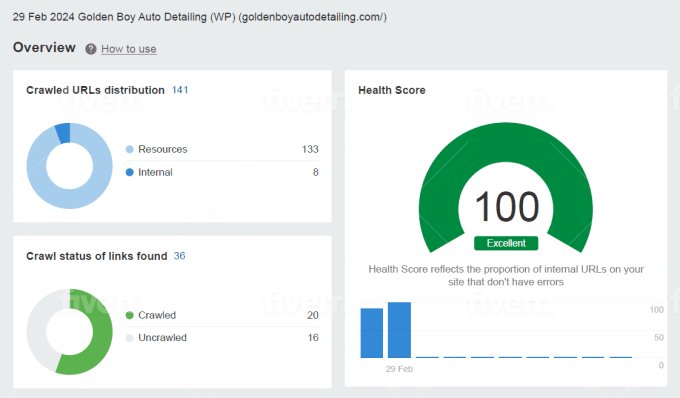Viewport: 680px width, 398px height.
Task: Click the Uncrawled value 16
Action: (313, 337)
